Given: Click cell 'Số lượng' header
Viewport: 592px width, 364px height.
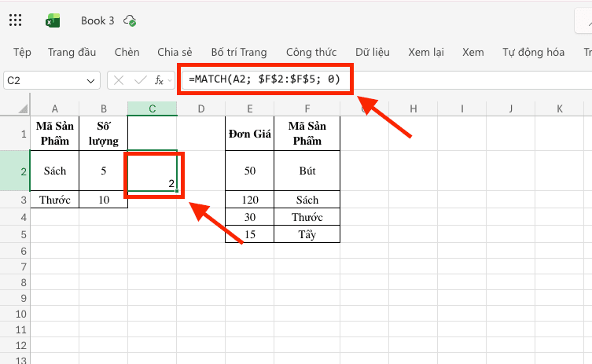Looking at the screenshot, I should coord(104,134).
